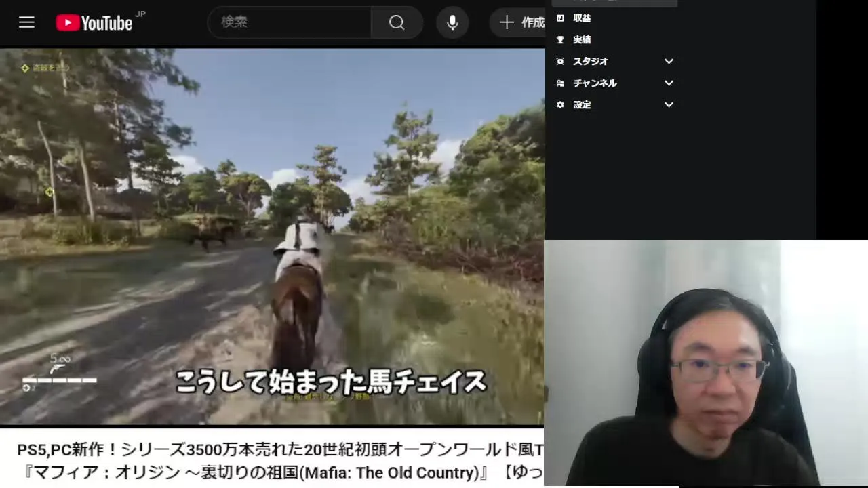
Task: Start voice search with the microphone icon
Action: coord(452,22)
